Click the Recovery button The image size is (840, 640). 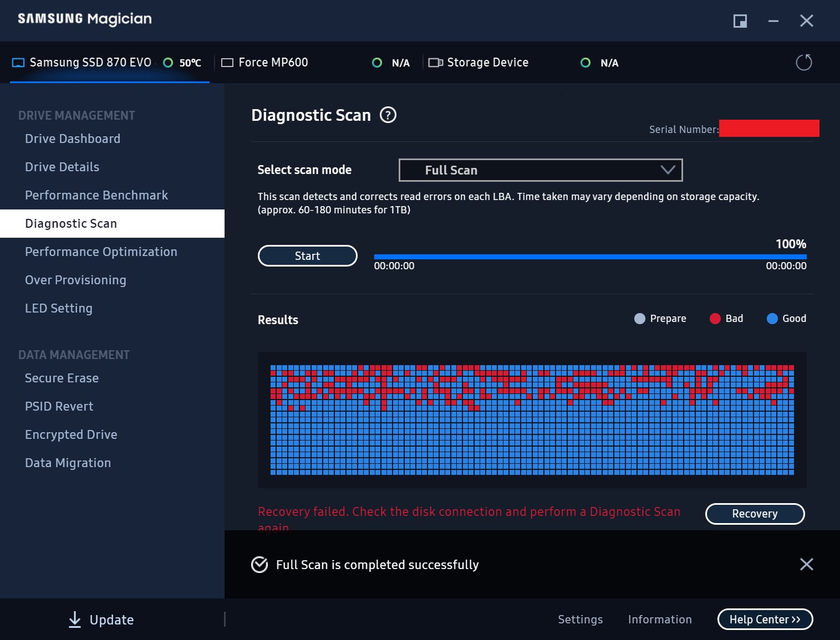(x=755, y=514)
